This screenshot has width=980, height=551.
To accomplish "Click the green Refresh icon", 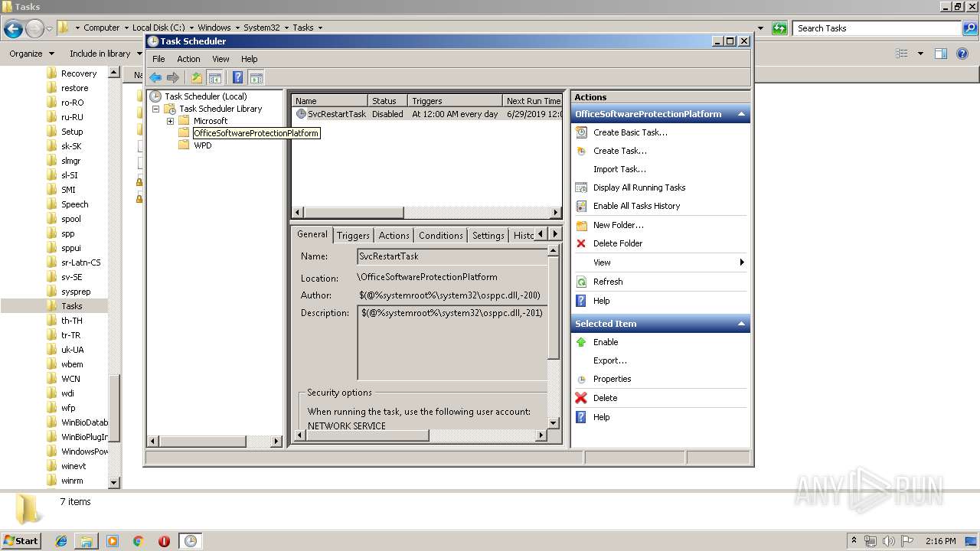I will pos(581,282).
